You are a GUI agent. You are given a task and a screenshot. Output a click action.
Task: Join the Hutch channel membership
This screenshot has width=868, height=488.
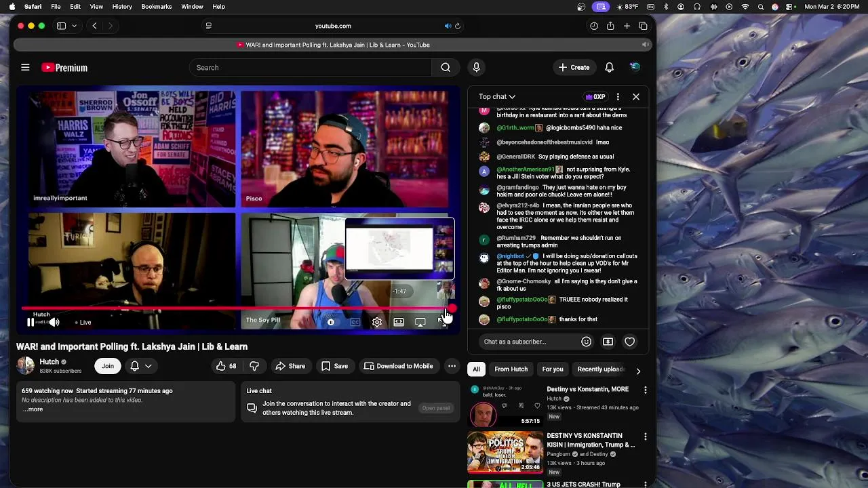coord(108,366)
